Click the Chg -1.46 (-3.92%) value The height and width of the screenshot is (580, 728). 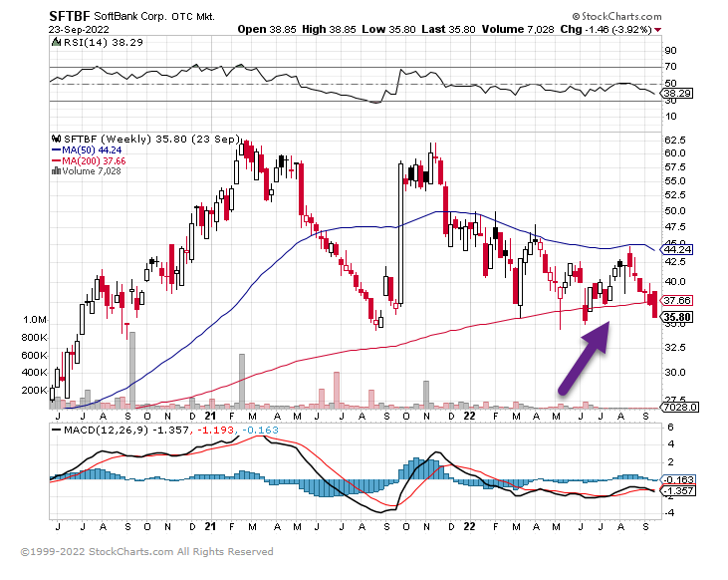tap(606, 29)
